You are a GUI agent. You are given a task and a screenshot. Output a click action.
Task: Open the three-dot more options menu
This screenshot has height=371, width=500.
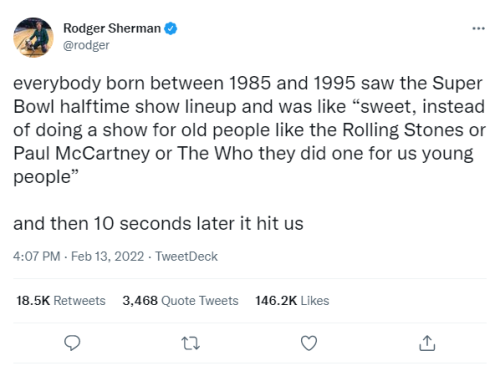click(x=478, y=29)
